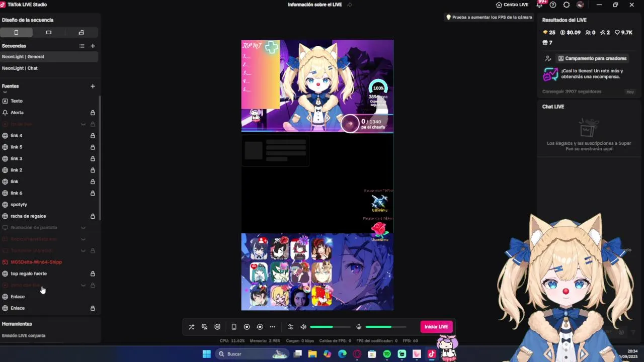Screen dimensions: 644x362
Task: Open File Explorer from the taskbar
Action: click(x=312, y=354)
